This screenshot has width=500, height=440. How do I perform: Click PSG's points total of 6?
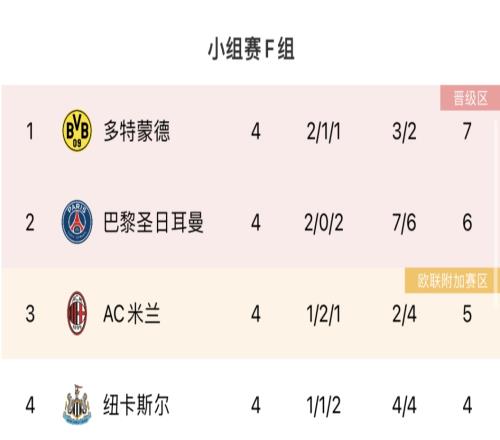pyautogui.click(x=467, y=223)
